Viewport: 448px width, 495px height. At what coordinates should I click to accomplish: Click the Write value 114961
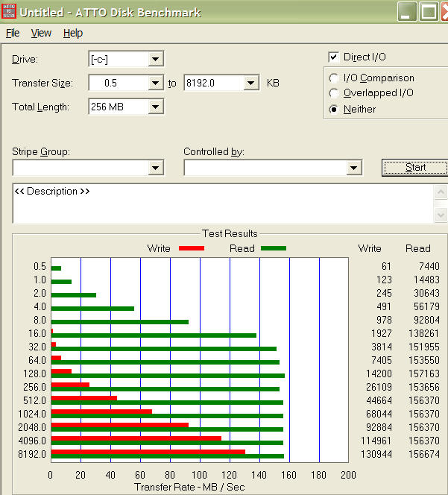(376, 441)
